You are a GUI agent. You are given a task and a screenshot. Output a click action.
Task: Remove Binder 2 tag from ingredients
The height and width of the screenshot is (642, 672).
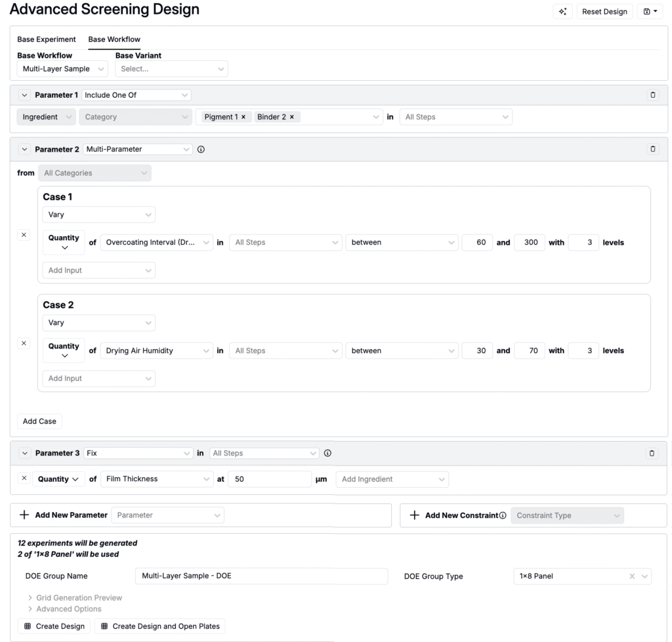pos(291,117)
